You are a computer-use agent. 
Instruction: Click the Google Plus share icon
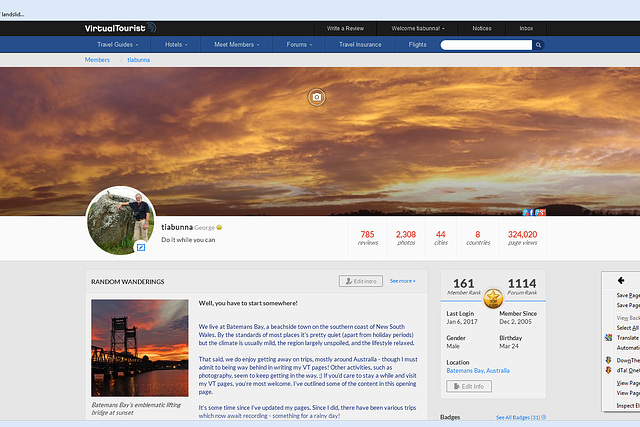tap(540, 212)
